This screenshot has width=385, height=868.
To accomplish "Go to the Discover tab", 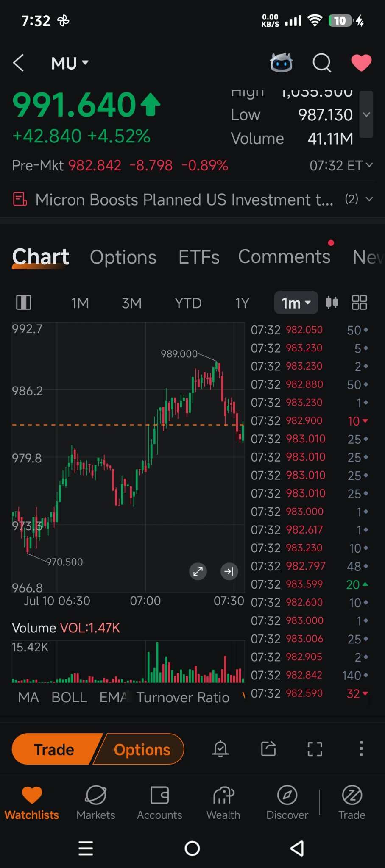I will [x=287, y=802].
